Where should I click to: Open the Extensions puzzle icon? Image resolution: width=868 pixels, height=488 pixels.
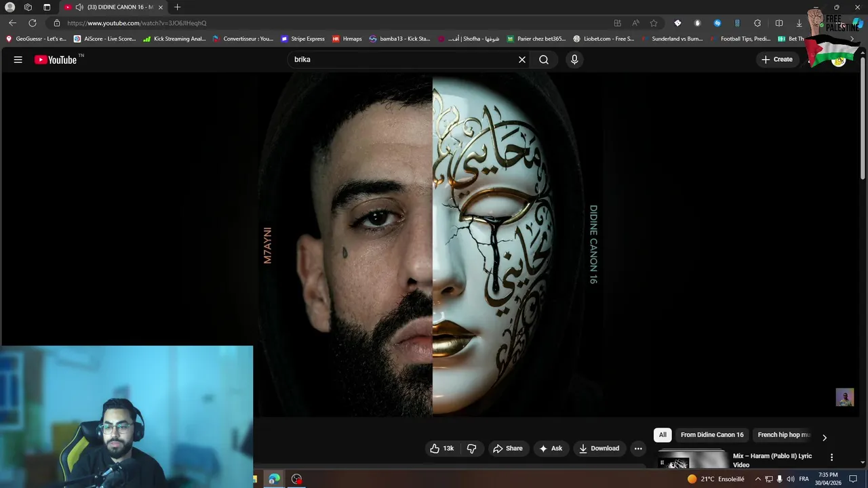(x=757, y=23)
